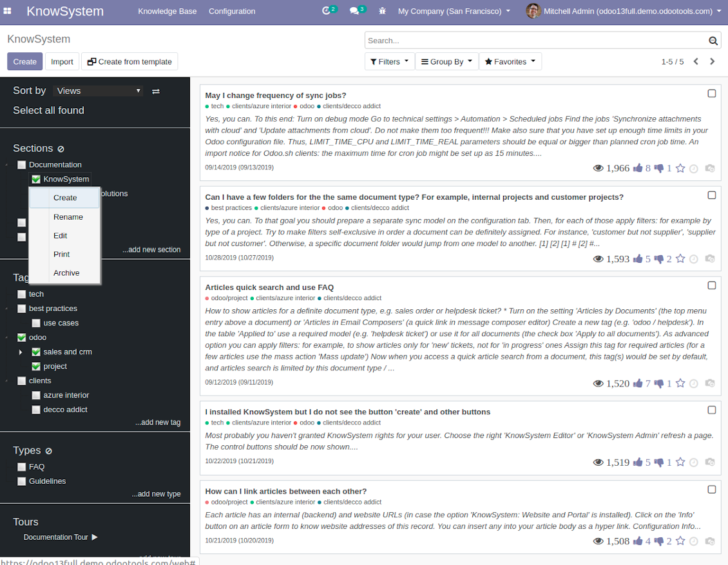
Task: Expand the 'sales and crm' tag node
Action: (x=21, y=352)
